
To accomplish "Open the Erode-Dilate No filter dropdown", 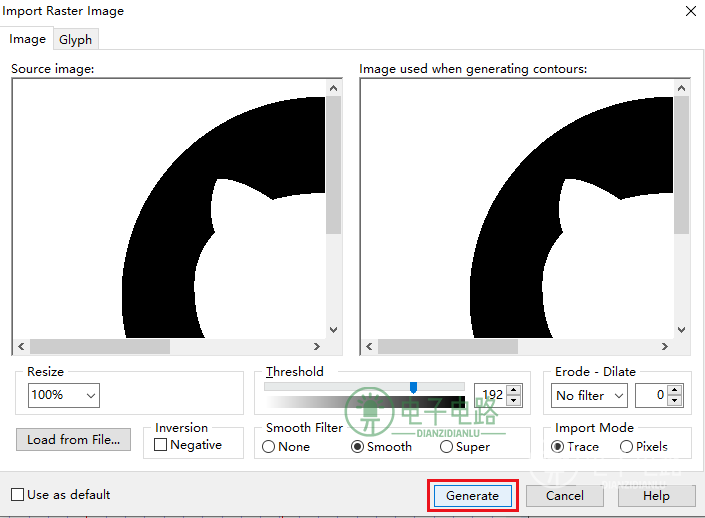I will click(x=589, y=395).
